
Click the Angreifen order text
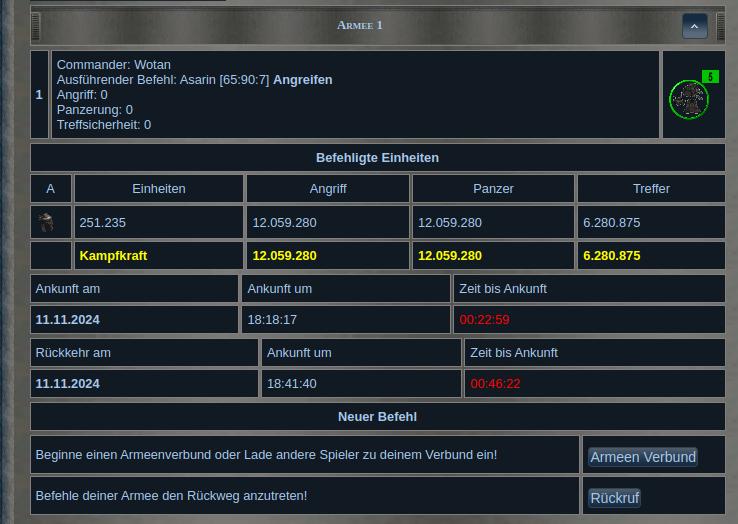tap(303, 80)
